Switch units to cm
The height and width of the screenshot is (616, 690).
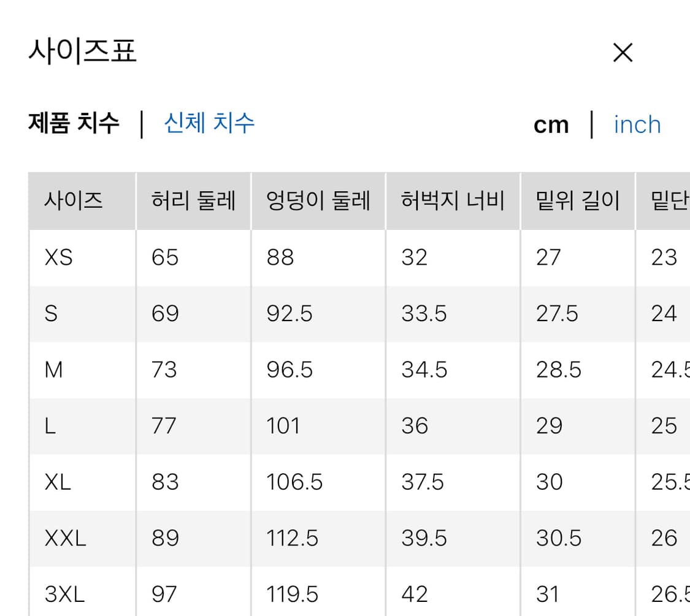(551, 124)
